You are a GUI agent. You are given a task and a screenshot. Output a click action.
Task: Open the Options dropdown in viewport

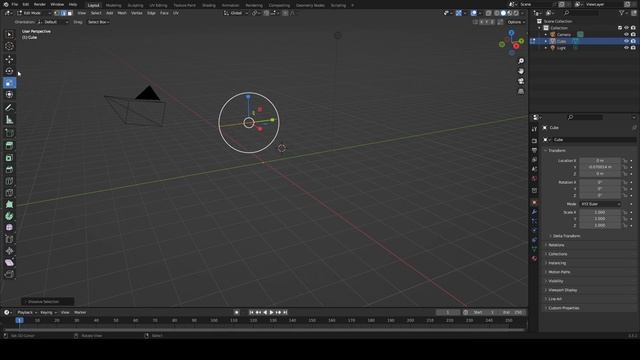pos(516,22)
